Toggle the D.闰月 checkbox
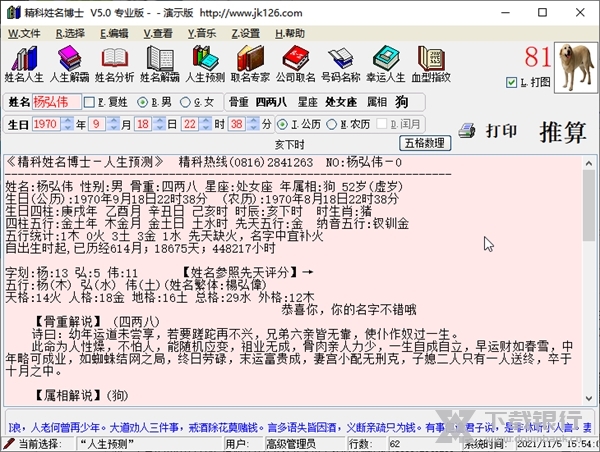The width and height of the screenshot is (600, 452). tap(382, 124)
